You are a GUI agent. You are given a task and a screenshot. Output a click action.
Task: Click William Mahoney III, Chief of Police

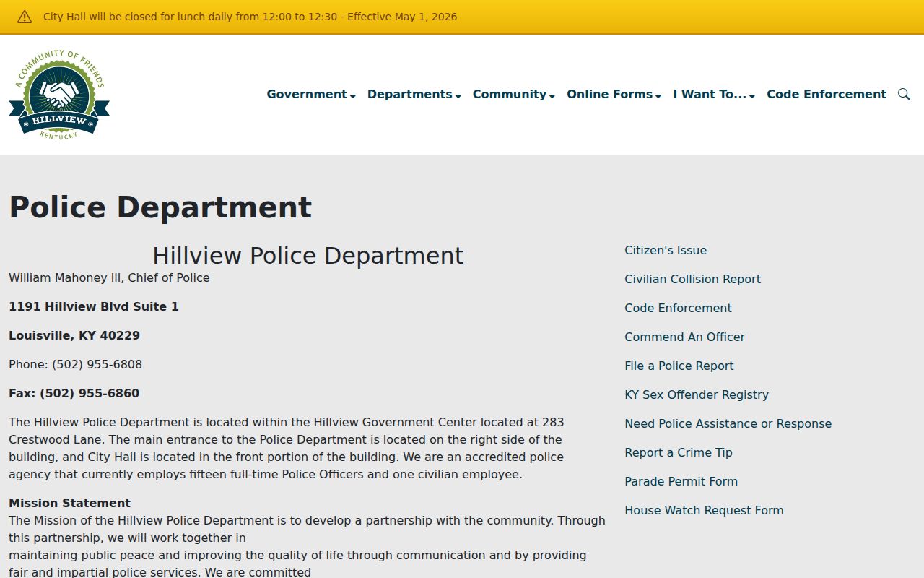[109, 277]
